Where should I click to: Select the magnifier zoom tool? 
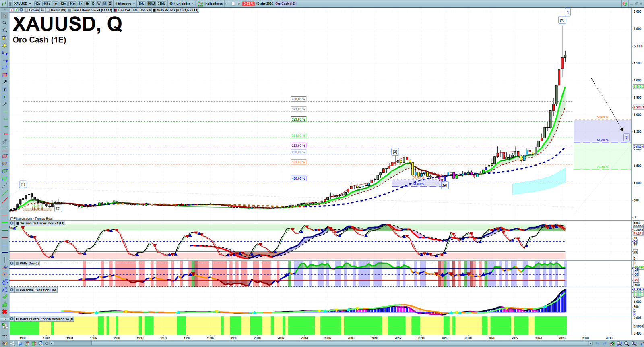pyautogui.click(x=4, y=23)
